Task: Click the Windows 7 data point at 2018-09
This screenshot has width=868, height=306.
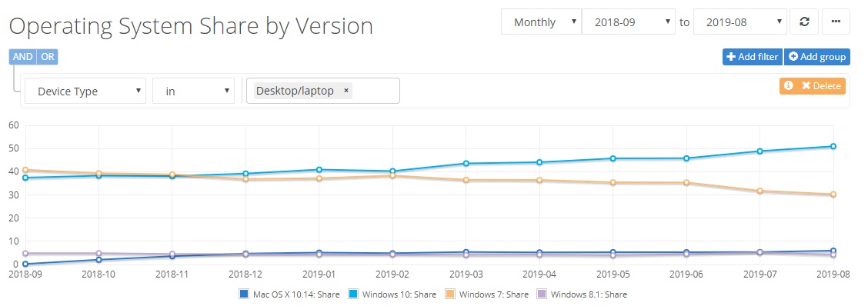Action: click(25, 170)
